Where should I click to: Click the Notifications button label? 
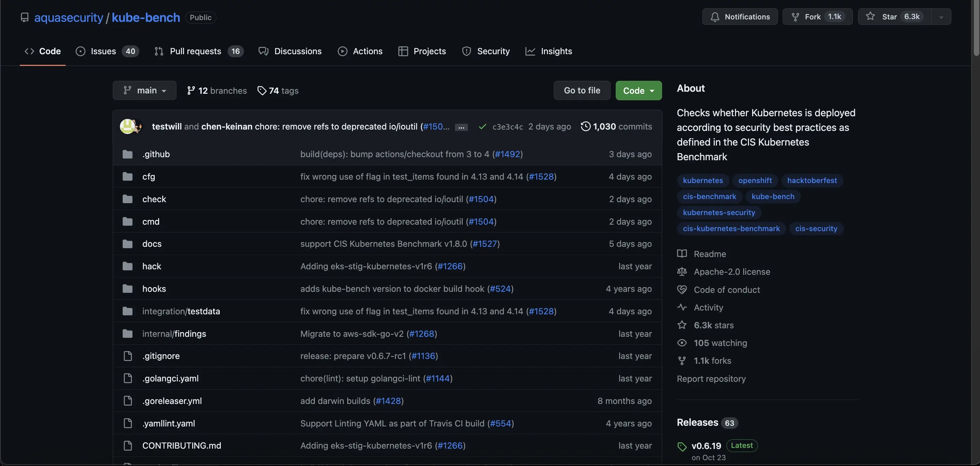click(x=747, y=17)
